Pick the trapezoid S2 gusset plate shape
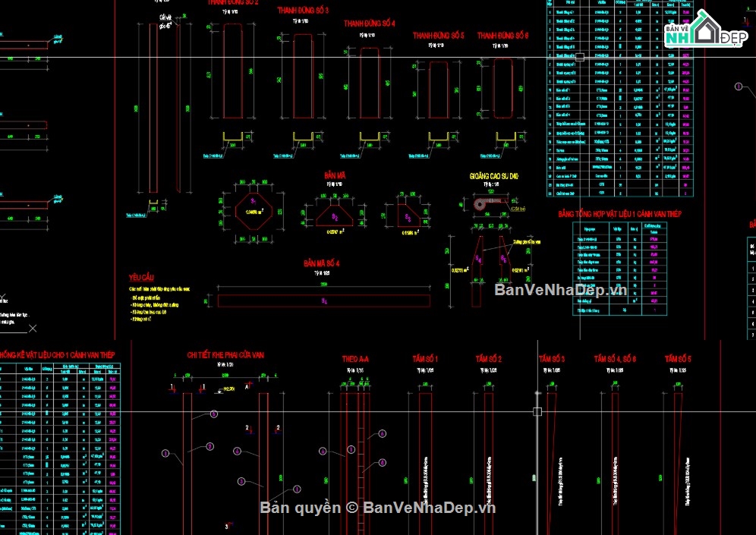This screenshot has width=756, height=535. (x=335, y=216)
